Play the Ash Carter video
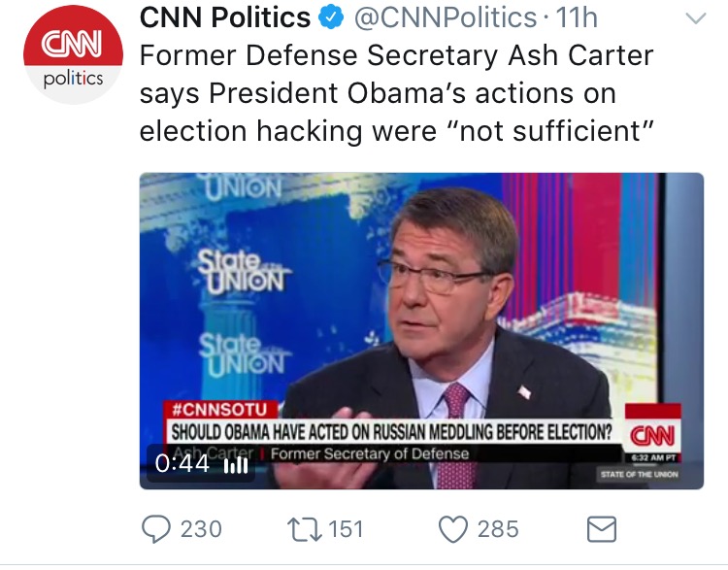This screenshot has width=728, height=570. pos(421,331)
